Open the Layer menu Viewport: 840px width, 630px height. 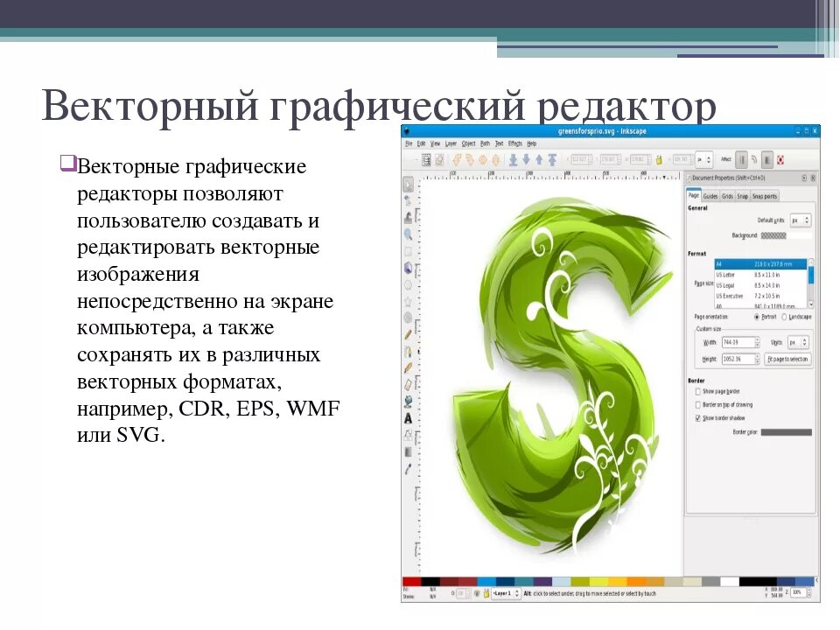pyautogui.click(x=451, y=143)
